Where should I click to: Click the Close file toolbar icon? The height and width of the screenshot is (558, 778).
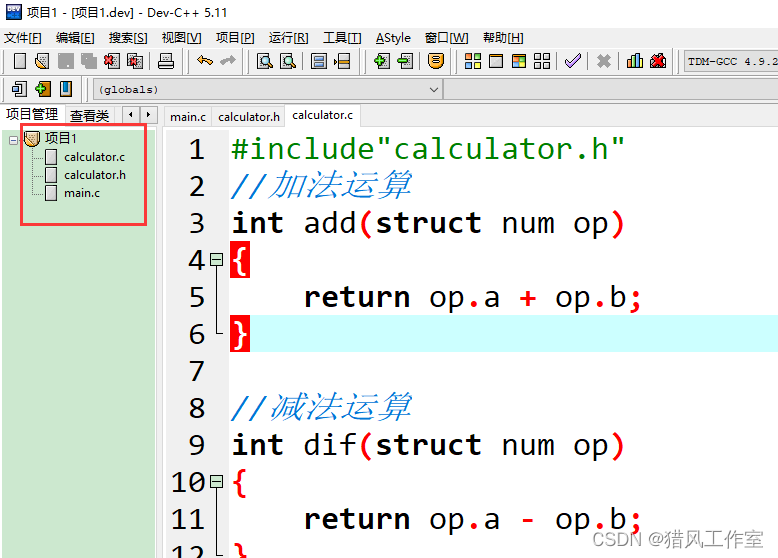click(x=112, y=61)
